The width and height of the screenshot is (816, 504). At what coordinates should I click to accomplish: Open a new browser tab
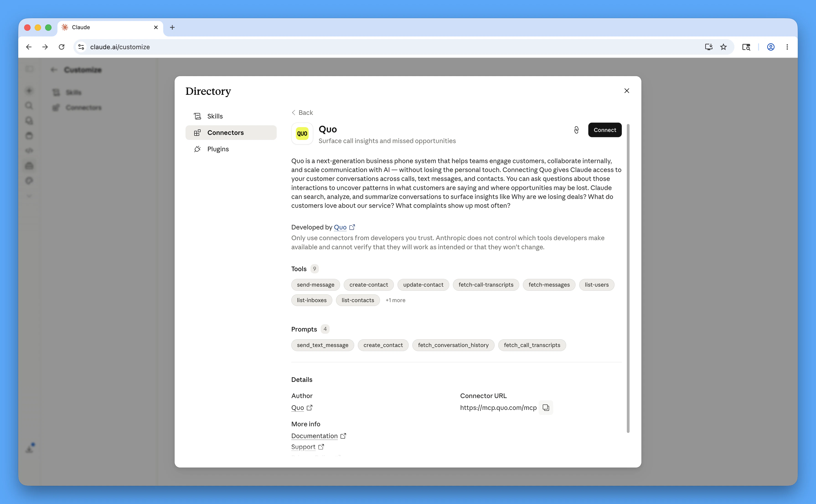(x=172, y=27)
